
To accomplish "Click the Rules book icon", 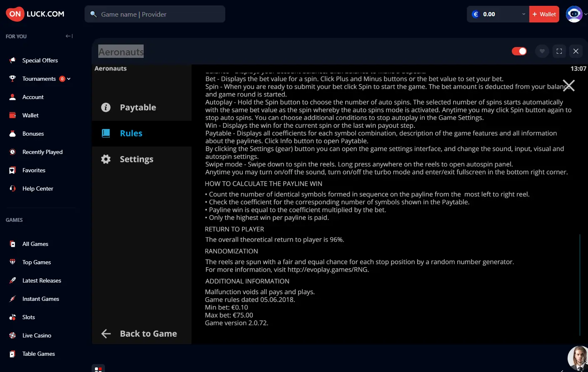I will click(106, 133).
